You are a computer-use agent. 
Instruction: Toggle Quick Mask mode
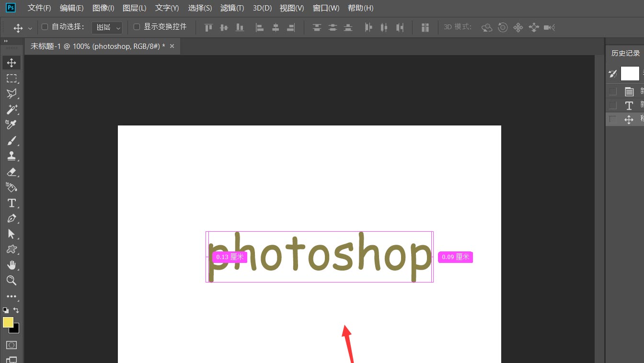pos(11,345)
